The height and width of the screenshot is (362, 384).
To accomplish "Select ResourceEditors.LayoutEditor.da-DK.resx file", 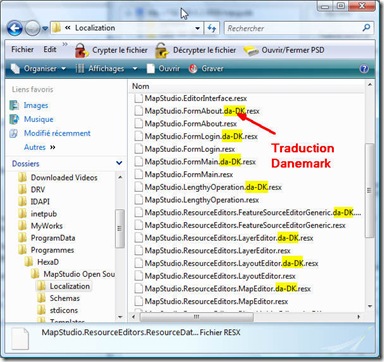I will click(226, 263).
